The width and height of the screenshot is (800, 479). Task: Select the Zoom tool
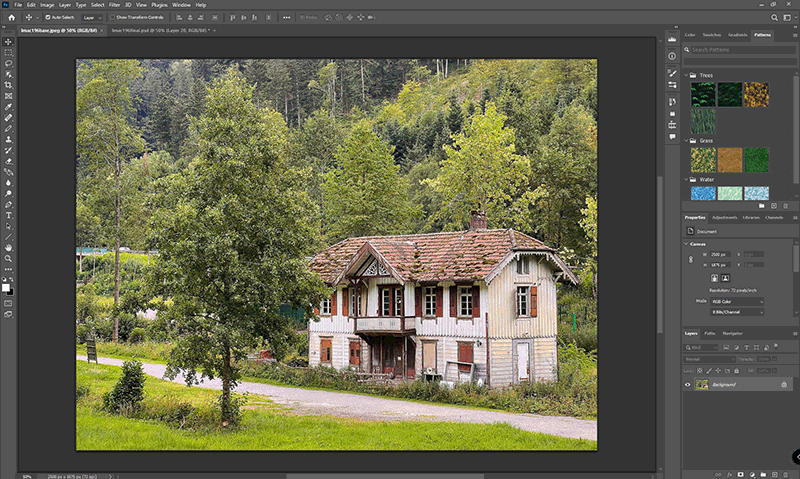(8, 259)
